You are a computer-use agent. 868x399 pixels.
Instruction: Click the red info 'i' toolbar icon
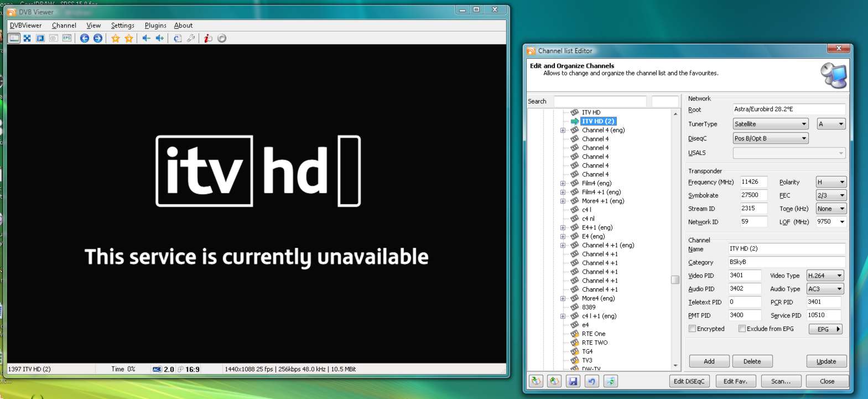point(208,38)
